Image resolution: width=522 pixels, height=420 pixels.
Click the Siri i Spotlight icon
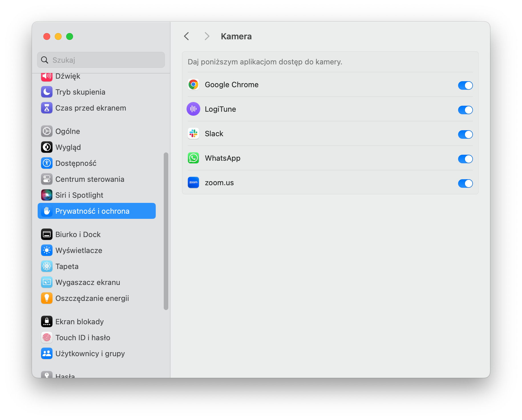point(46,195)
